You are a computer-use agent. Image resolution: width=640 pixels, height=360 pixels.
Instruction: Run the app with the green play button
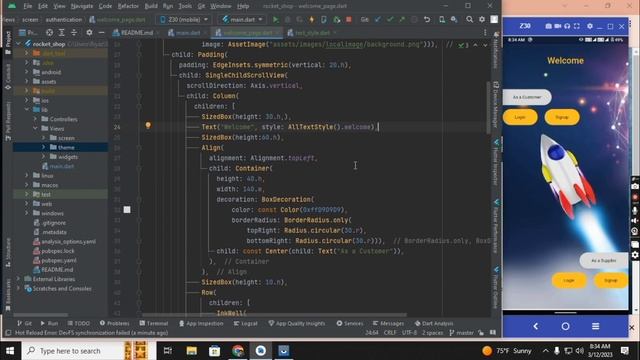click(x=276, y=19)
